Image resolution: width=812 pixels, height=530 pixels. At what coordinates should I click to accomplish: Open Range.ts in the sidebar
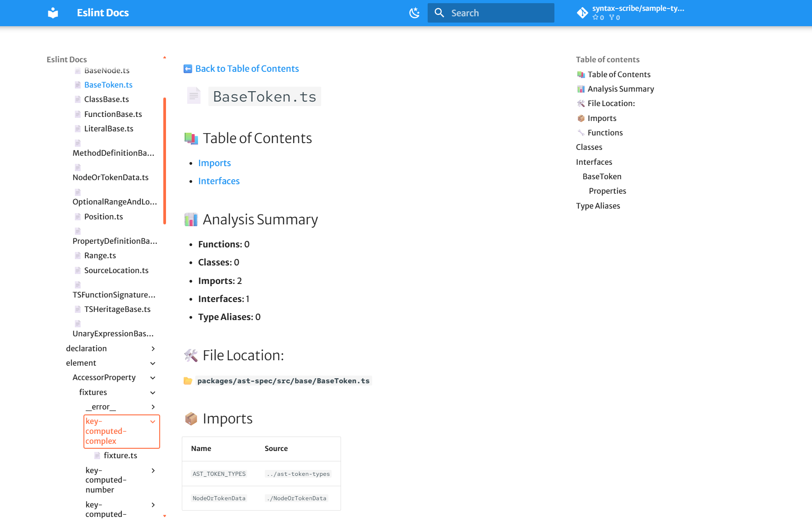(x=100, y=256)
